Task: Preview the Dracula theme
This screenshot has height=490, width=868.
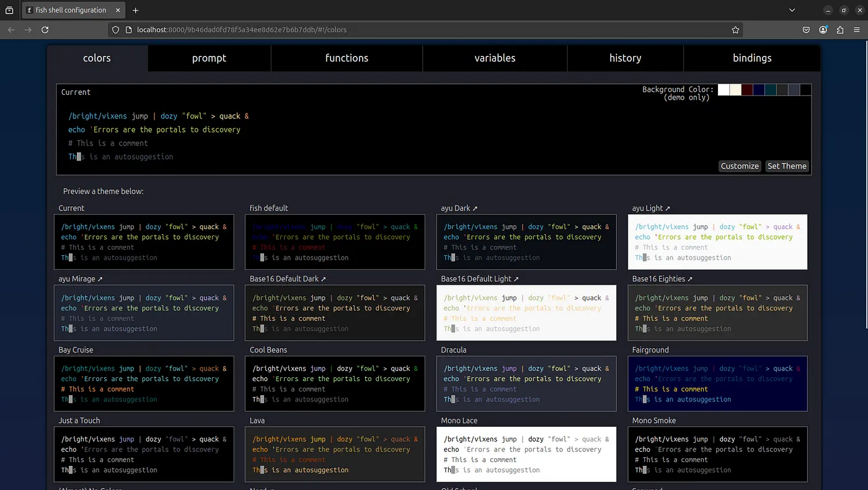Action: [526, 383]
